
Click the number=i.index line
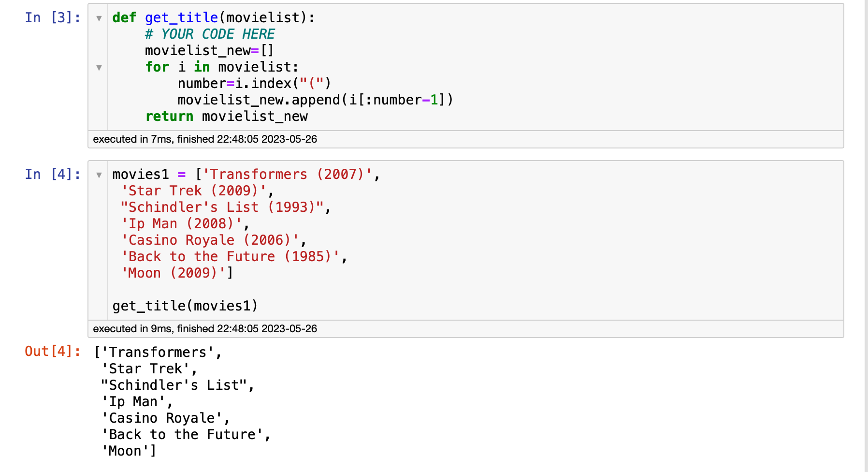pyautogui.click(x=254, y=84)
